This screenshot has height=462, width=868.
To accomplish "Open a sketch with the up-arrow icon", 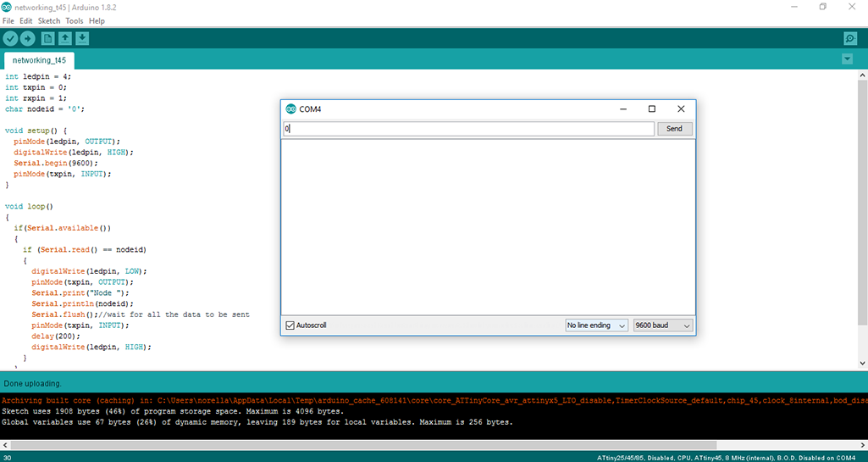I will click(65, 38).
